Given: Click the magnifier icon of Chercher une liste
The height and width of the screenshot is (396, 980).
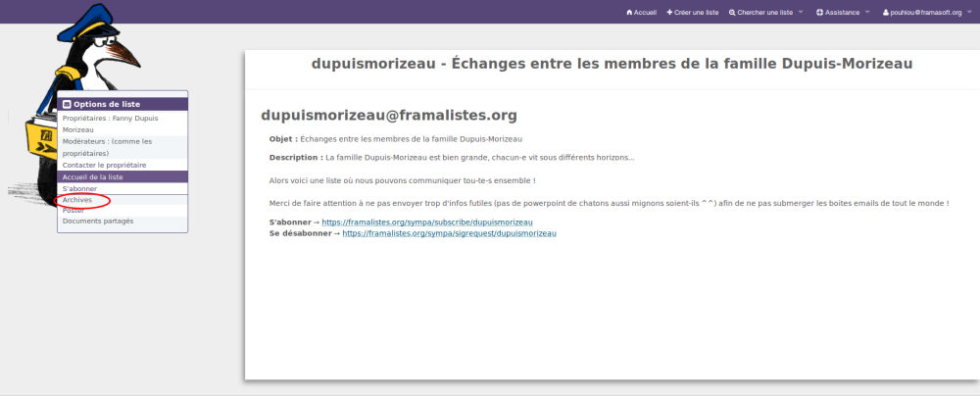Looking at the screenshot, I should point(732,13).
